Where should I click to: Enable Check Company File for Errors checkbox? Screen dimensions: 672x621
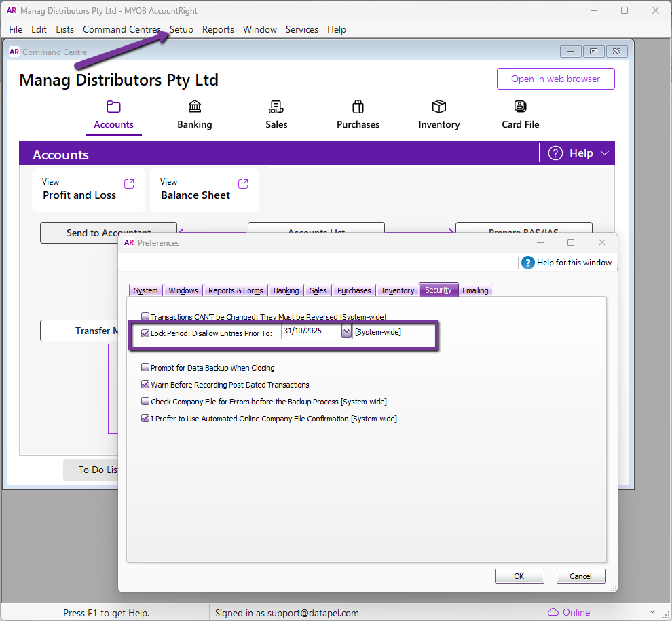[145, 401]
